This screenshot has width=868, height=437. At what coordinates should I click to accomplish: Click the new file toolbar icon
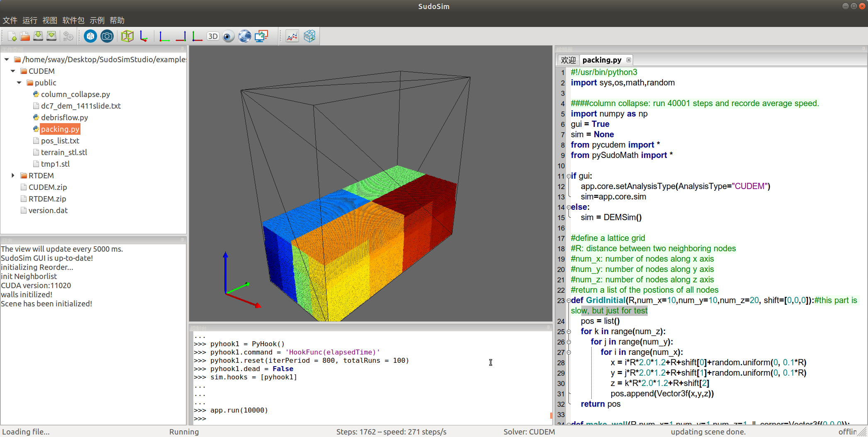pos(12,36)
